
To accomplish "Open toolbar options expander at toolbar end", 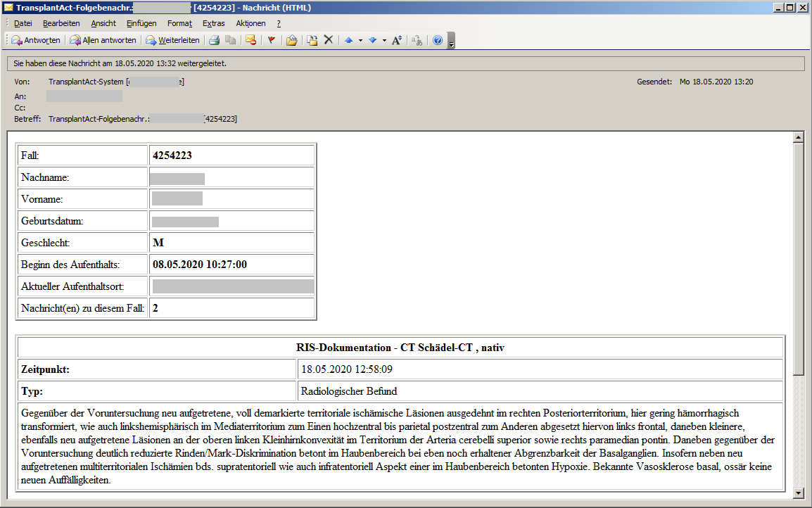I will click(452, 41).
